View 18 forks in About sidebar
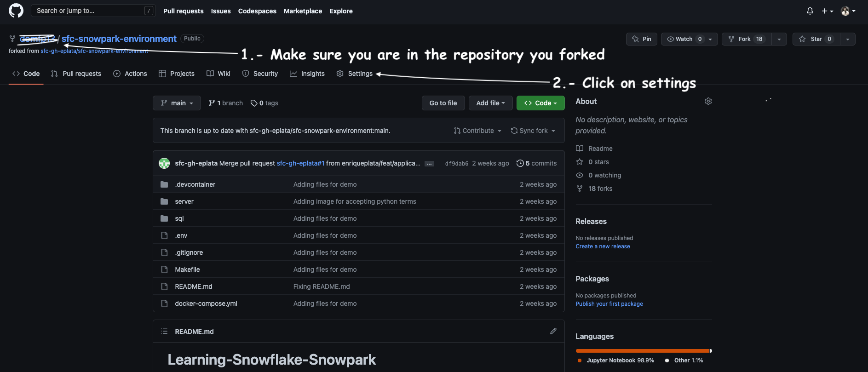 pos(594,189)
